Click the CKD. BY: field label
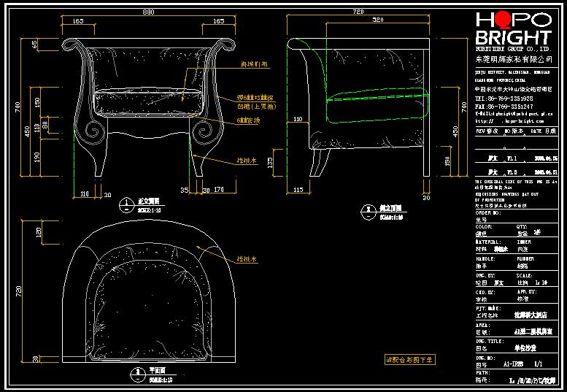The height and width of the screenshot is (392, 567). [x=486, y=292]
